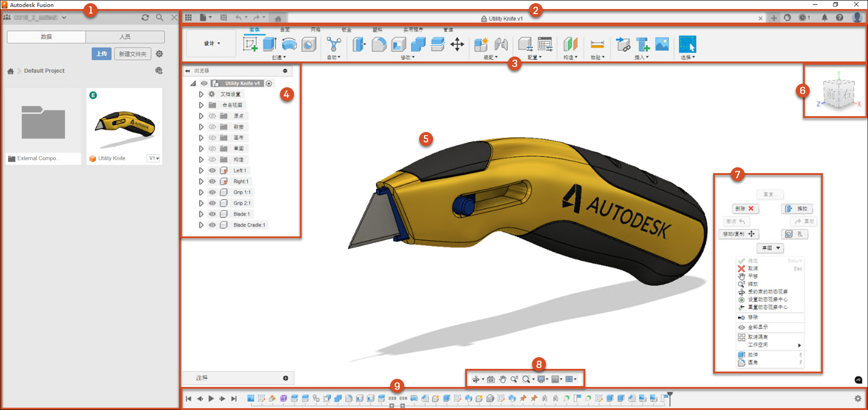
Task: Open the Default Project breadcrumb link
Action: click(44, 71)
